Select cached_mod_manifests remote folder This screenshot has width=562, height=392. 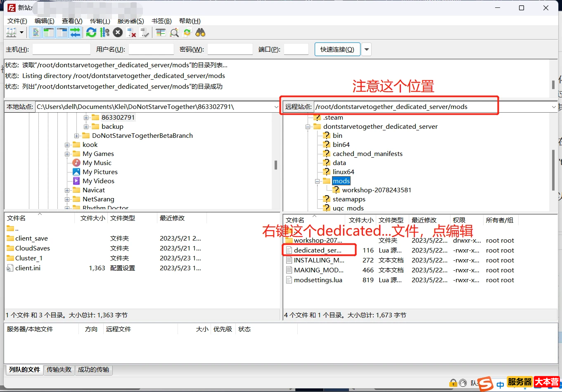pyautogui.click(x=368, y=154)
